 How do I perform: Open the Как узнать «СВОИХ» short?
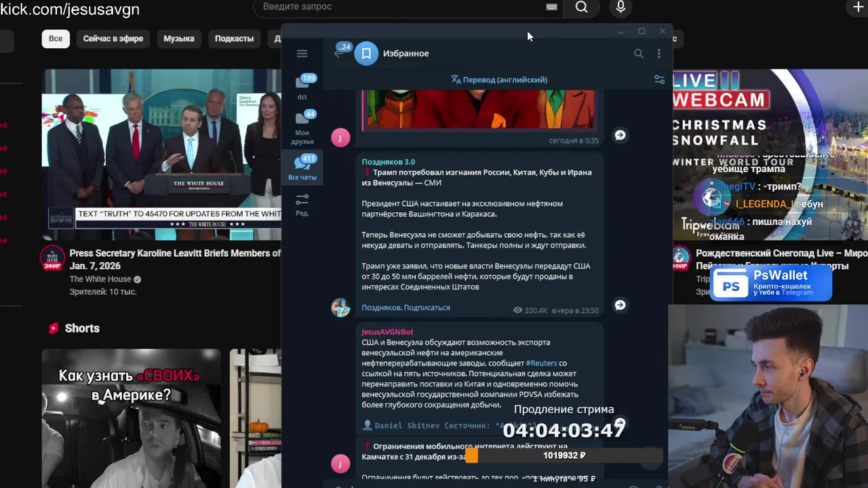131,418
